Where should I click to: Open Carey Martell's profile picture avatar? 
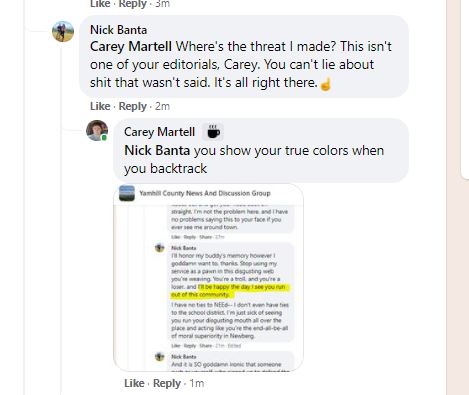(97, 130)
